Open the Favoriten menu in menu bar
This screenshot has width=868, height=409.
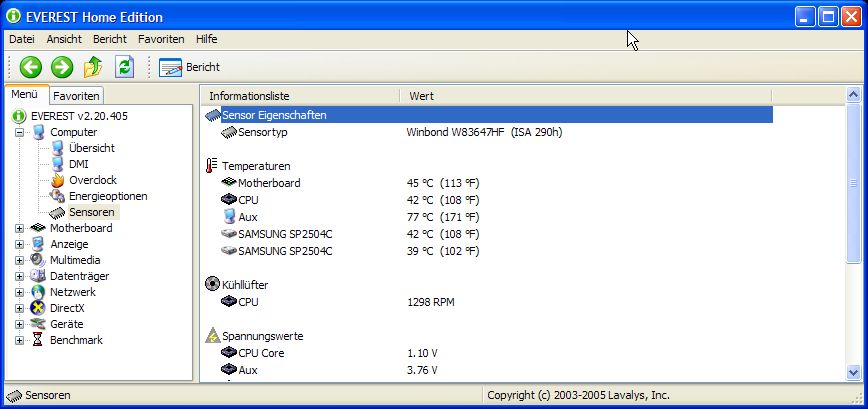pyautogui.click(x=161, y=39)
